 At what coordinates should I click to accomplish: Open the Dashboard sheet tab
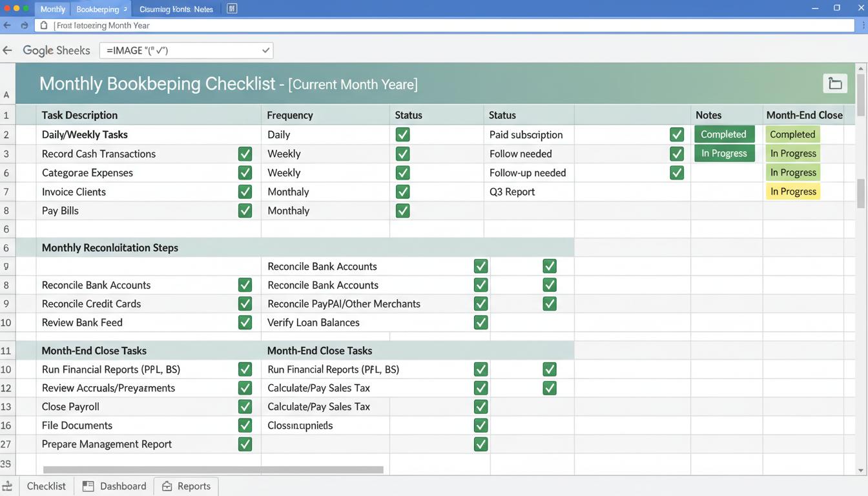[x=114, y=486]
